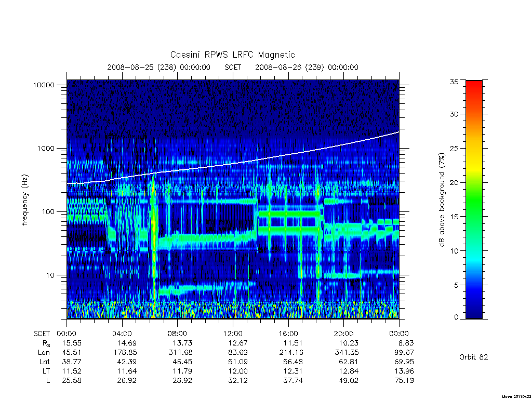Click the 'Uiowa 20110423' credit text
532x399 pixels.
click(516, 396)
